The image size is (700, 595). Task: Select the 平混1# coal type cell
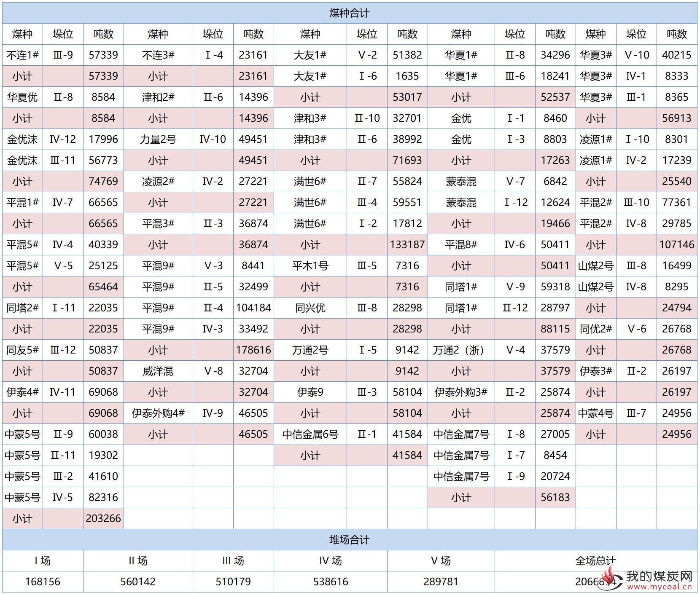tap(22, 202)
